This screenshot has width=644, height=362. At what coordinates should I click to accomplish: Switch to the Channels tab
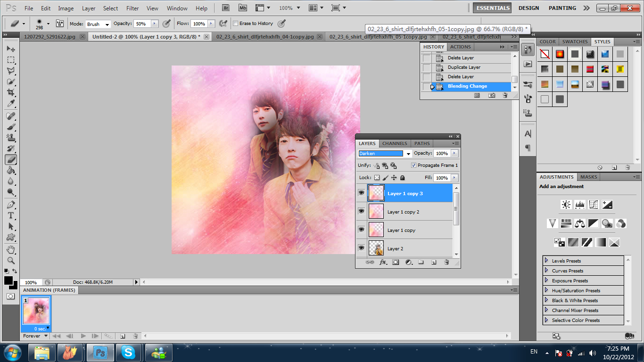(395, 143)
